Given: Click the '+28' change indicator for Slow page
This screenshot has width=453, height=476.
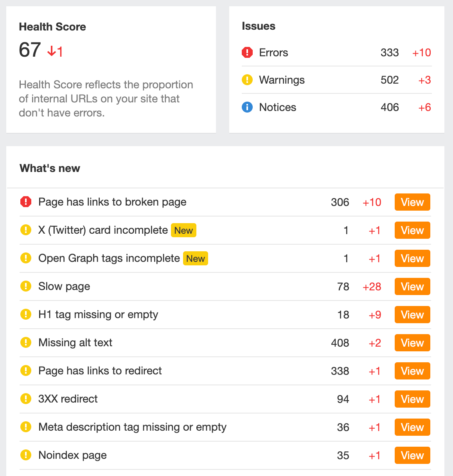Looking at the screenshot, I should tap(372, 286).
